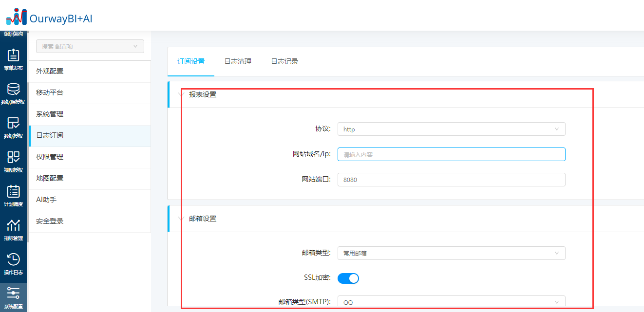Screen dimensions: 644x312
Task: Select the 视图授权 sidebar icon
Action: pos(13,162)
